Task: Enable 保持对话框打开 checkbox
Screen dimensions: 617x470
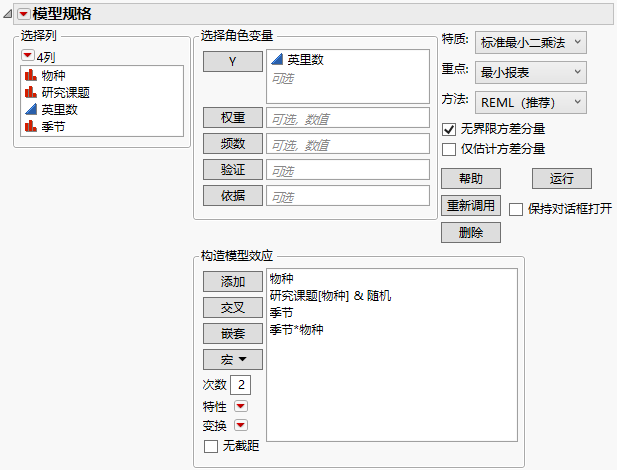Action: point(516,209)
